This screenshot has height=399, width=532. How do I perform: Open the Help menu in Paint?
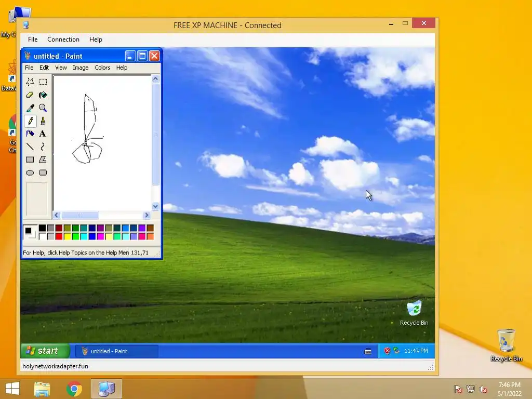[122, 68]
